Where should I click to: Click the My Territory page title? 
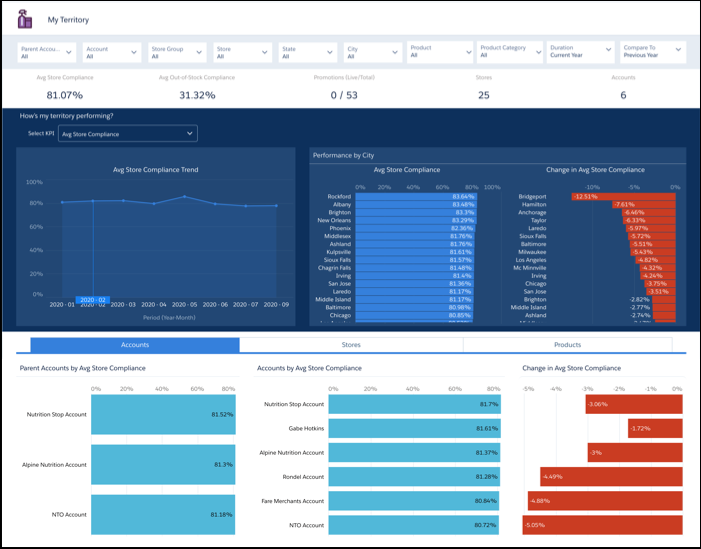[68, 20]
